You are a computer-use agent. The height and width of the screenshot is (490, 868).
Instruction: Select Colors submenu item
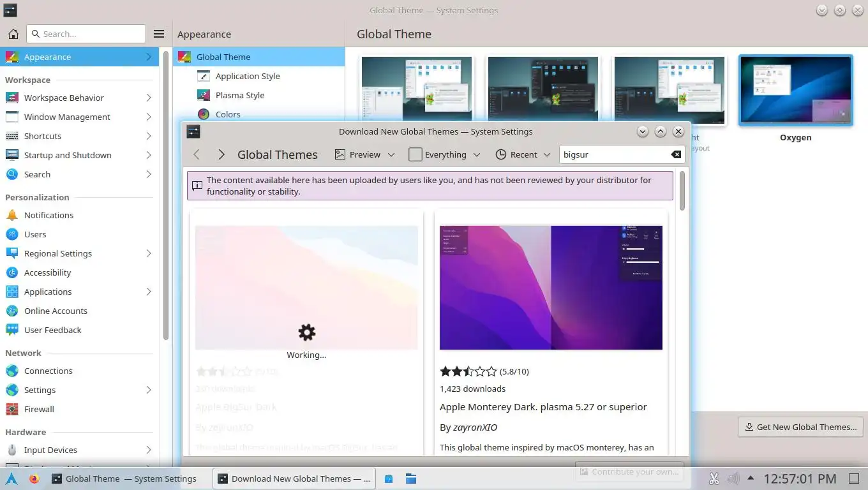pyautogui.click(x=258, y=114)
